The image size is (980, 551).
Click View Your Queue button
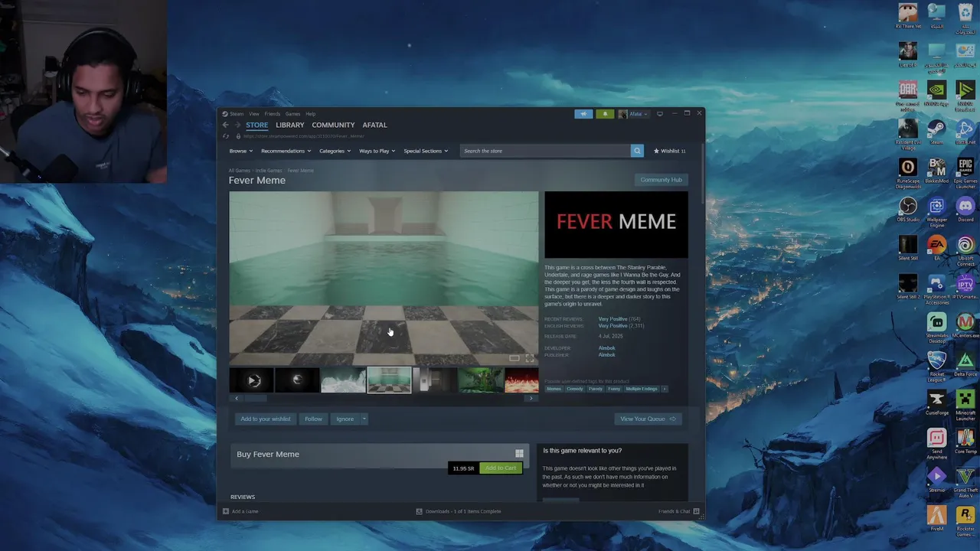pos(648,419)
